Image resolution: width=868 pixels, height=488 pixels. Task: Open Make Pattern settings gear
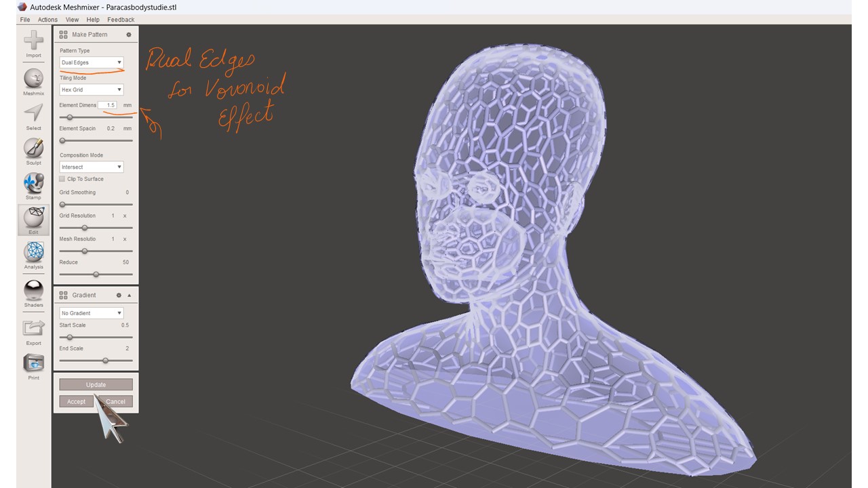[x=129, y=35]
